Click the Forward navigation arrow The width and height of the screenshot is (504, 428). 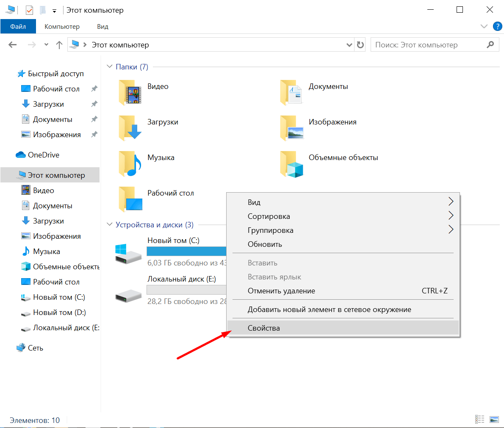[31, 45]
